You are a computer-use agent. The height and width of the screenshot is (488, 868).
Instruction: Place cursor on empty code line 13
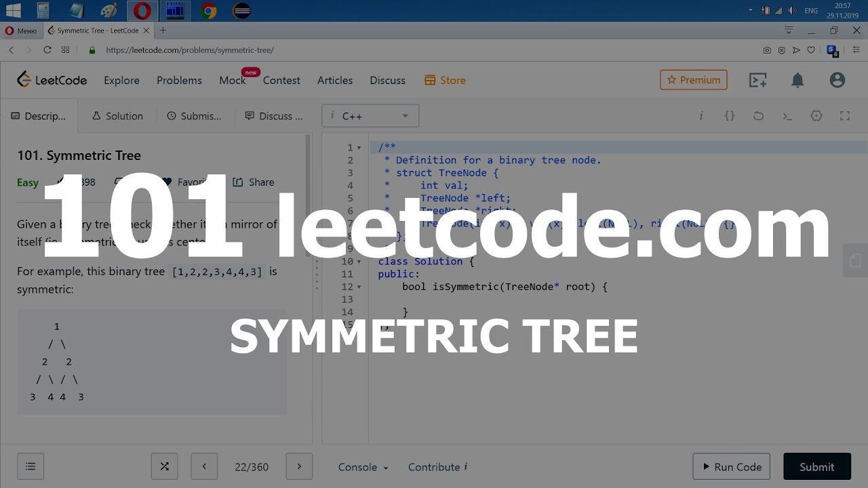pyautogui.click(x=618, y=300)
